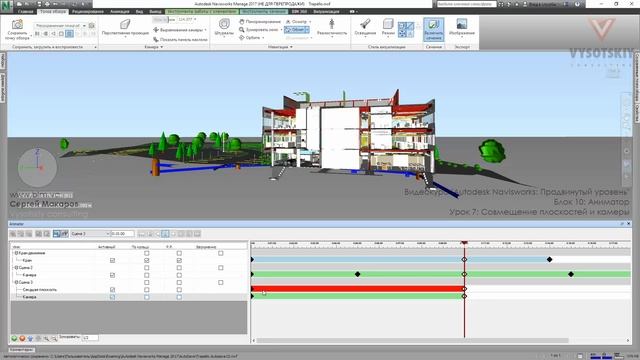Toggle Активный checkbox for Кран row

click(112, 260)
